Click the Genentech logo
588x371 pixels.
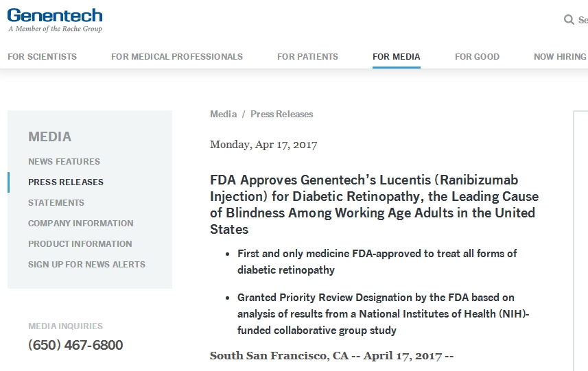pyautogui.click(x=55, y=19)
